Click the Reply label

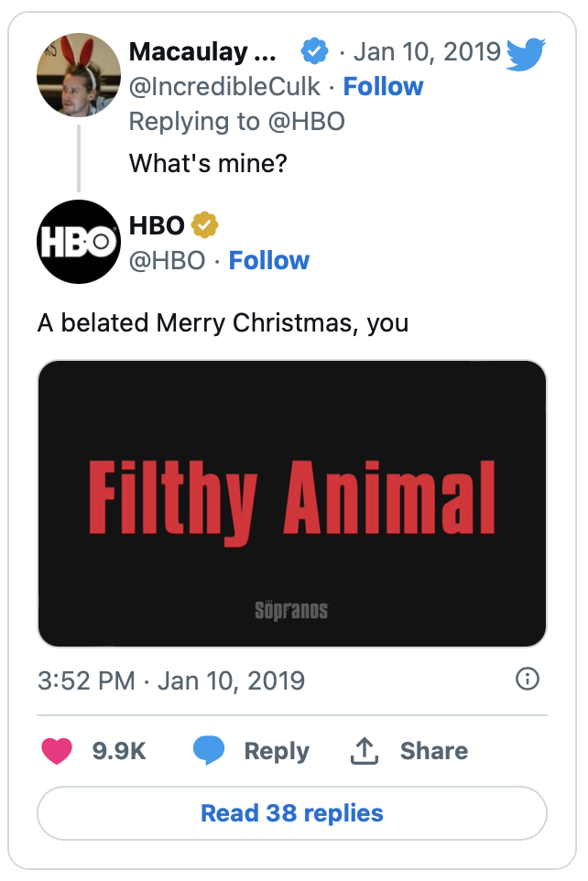click(x=277, y=751)
